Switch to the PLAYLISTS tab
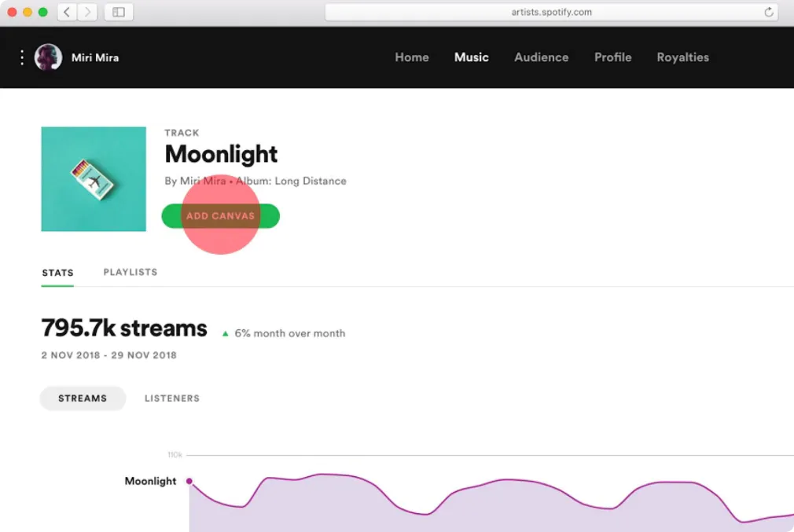794x532 pixels. pos(130,272)
